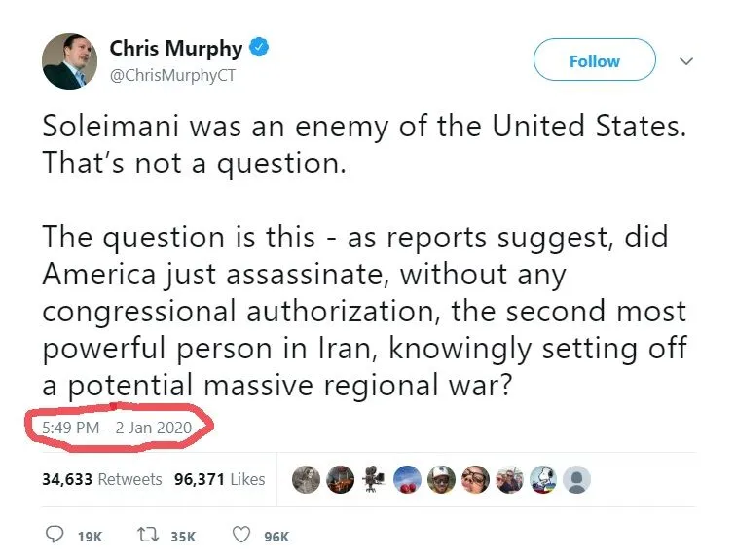Click the first liker avatar
Image resolution: width=736 pixels, height=560 pixels.
(x=306, y=479)
